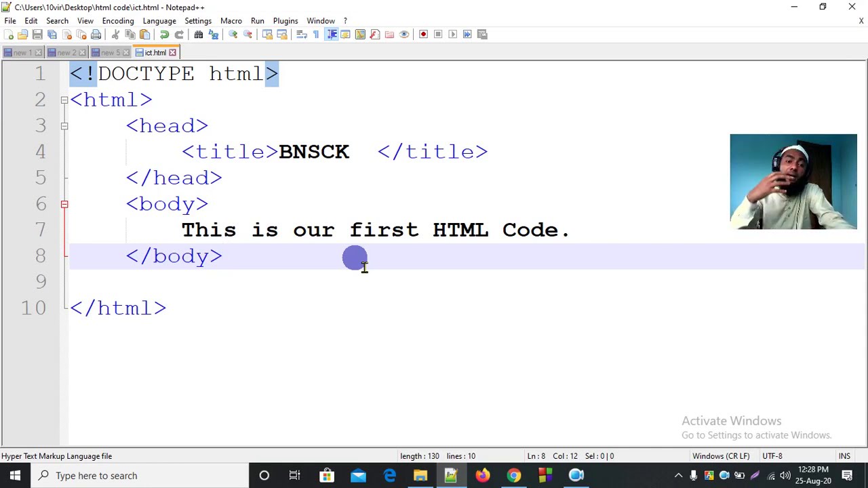Open the Document Map toolbar icon

pyautogui.click(x=360, y=35)
